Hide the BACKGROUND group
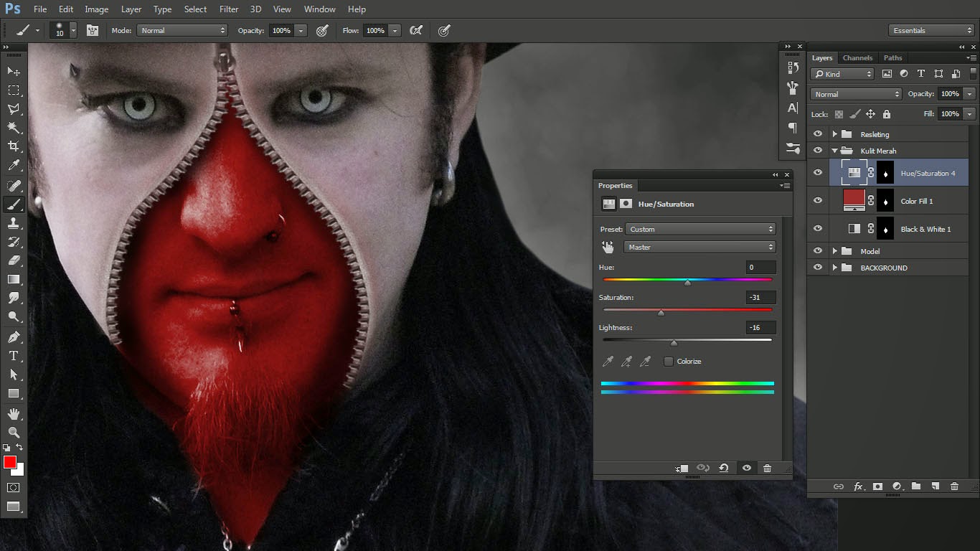Viewport: 980px width, 551px height. 817,268
